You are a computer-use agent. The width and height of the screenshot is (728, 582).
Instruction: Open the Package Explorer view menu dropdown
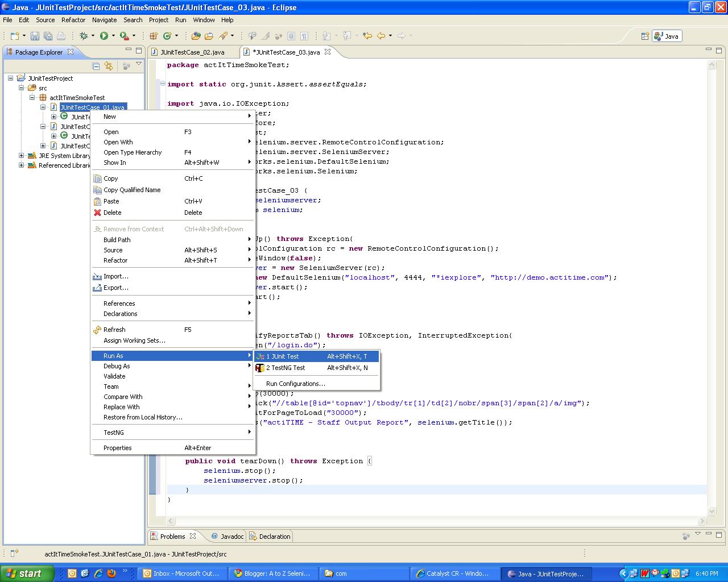(139, 65)
